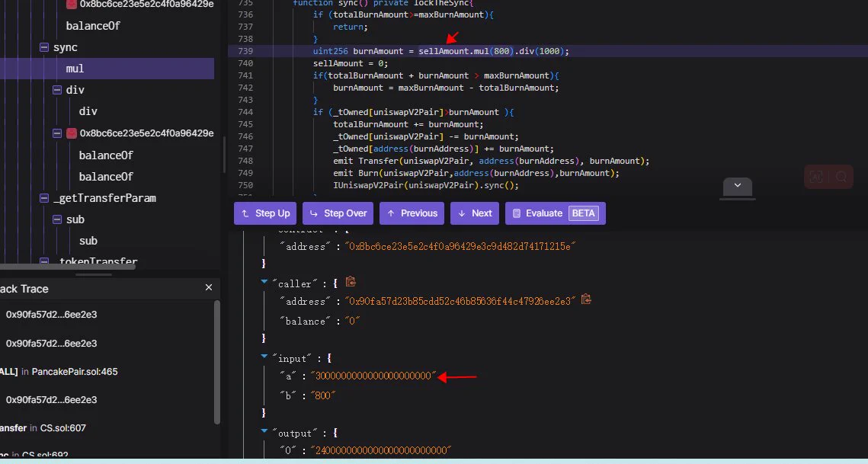
Task: Click the Stack Trace panel vertical scrollbar
Action: (x=217, y=363)
